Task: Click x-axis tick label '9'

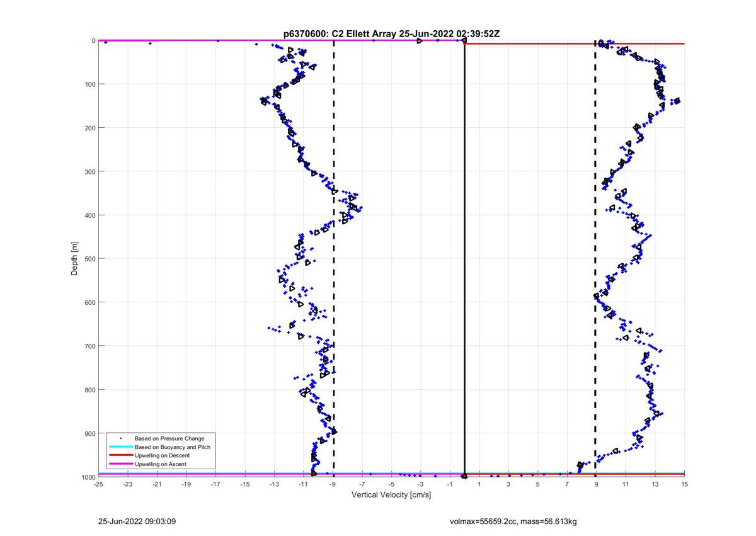Action: pos(597,485)
